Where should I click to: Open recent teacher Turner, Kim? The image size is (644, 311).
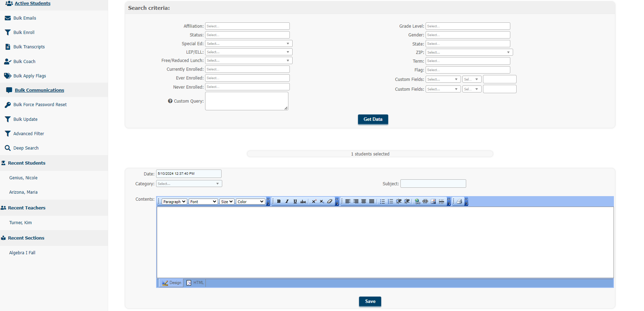[21, 223]
